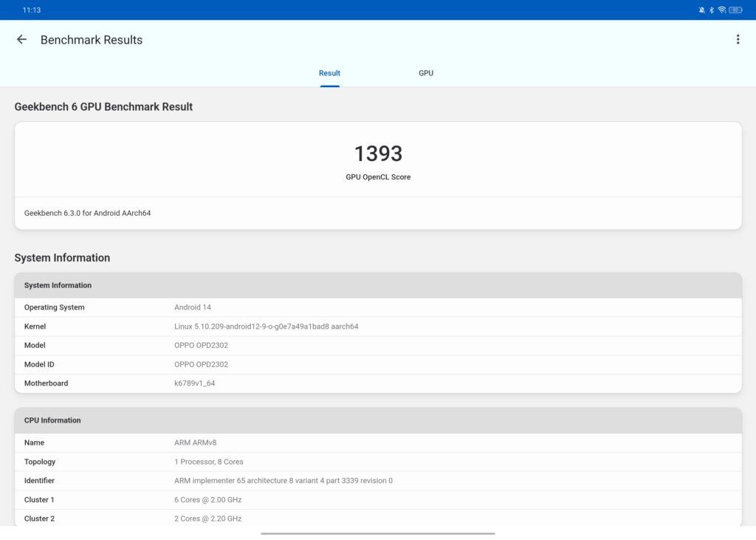Tap the 11:13 status bar clock
Screen dimensions: 756x540
(32, 10)
